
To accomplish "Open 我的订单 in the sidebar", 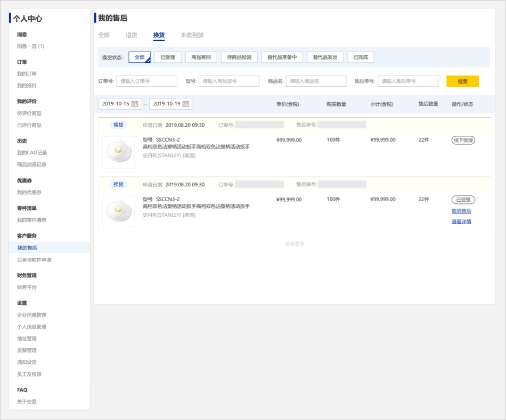I will pos(27,74).
